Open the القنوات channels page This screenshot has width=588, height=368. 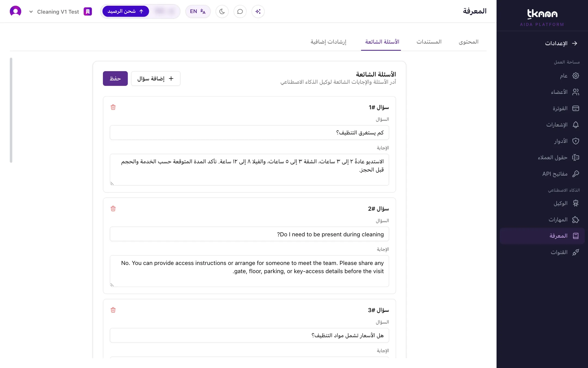pos(542,252)
